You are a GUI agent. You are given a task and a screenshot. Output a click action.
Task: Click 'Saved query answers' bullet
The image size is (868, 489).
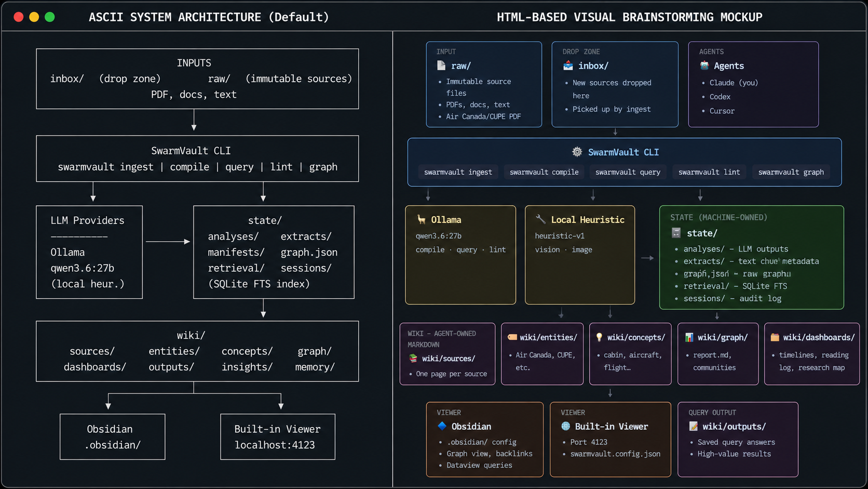tap(736, 442)
